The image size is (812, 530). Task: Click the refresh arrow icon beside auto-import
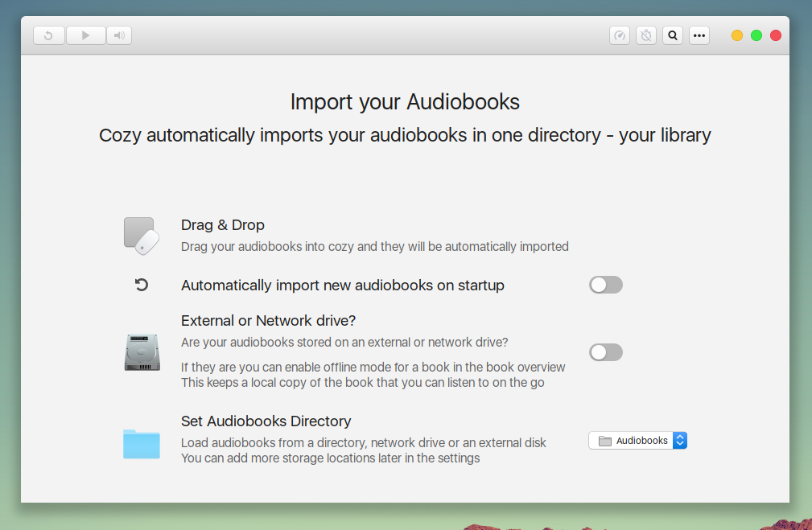[x=142, y=285]
